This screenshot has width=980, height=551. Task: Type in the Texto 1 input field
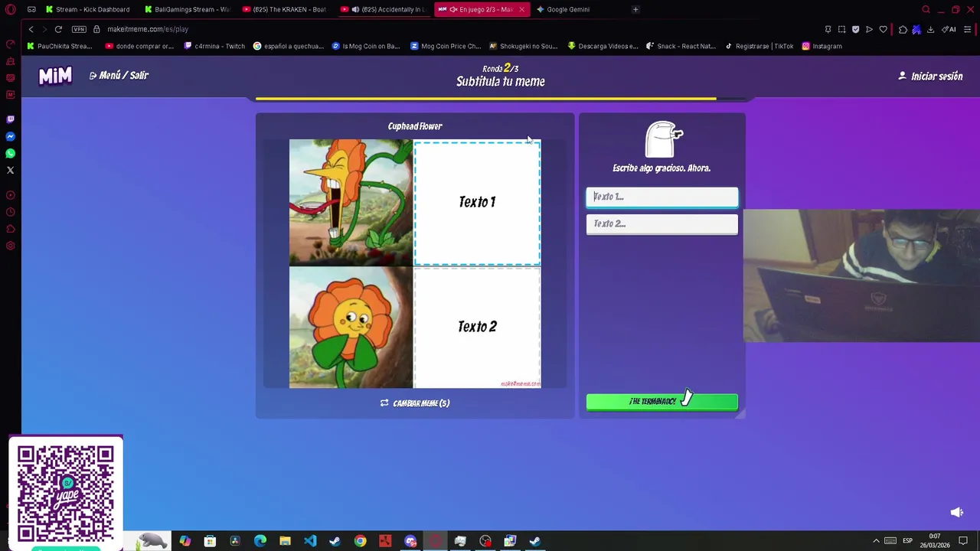pyautogui.click(x=662, y=197)
